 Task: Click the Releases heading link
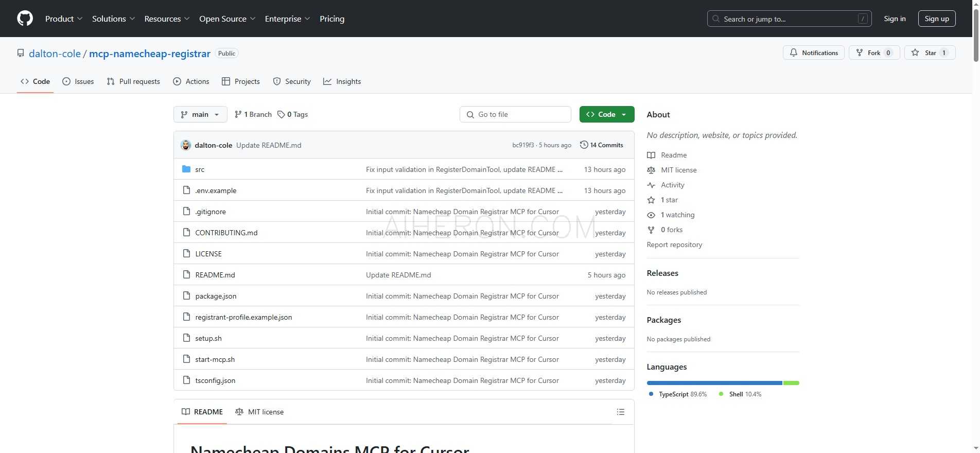[662, 273]
